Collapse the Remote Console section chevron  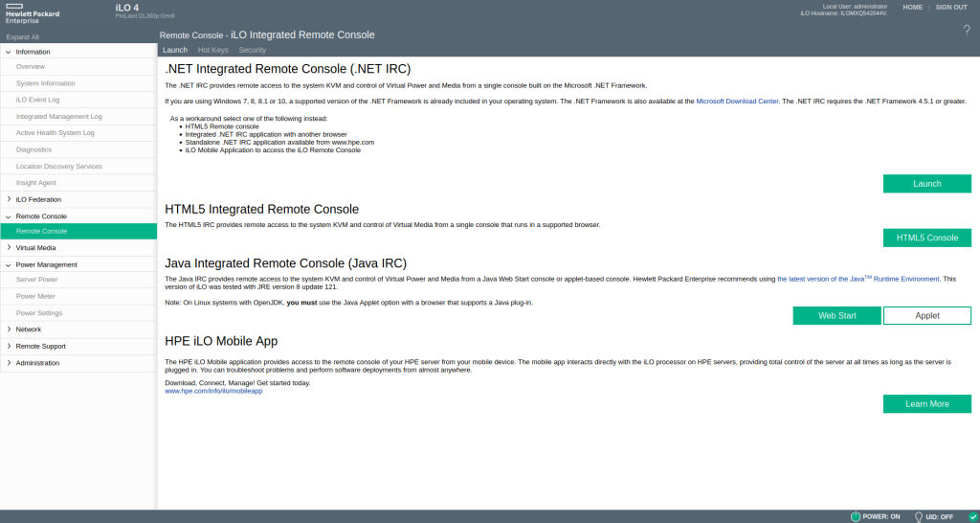(8, 216)
